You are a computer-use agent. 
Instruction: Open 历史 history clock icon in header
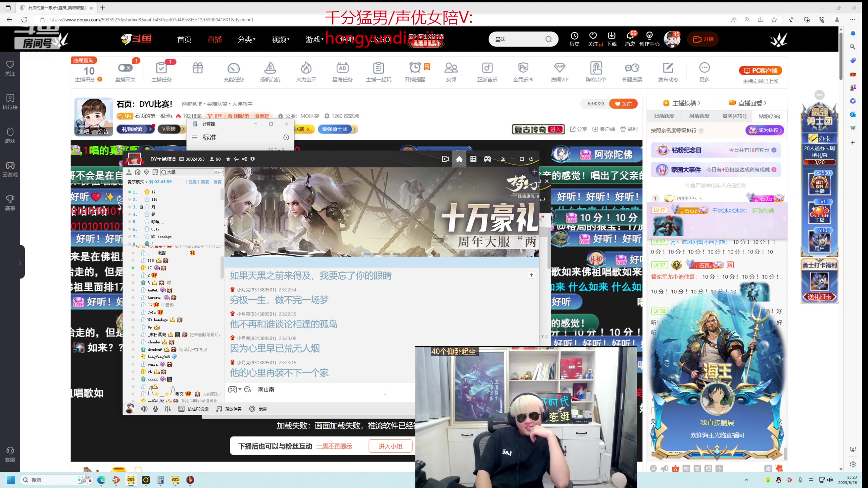tap(574, 36)
